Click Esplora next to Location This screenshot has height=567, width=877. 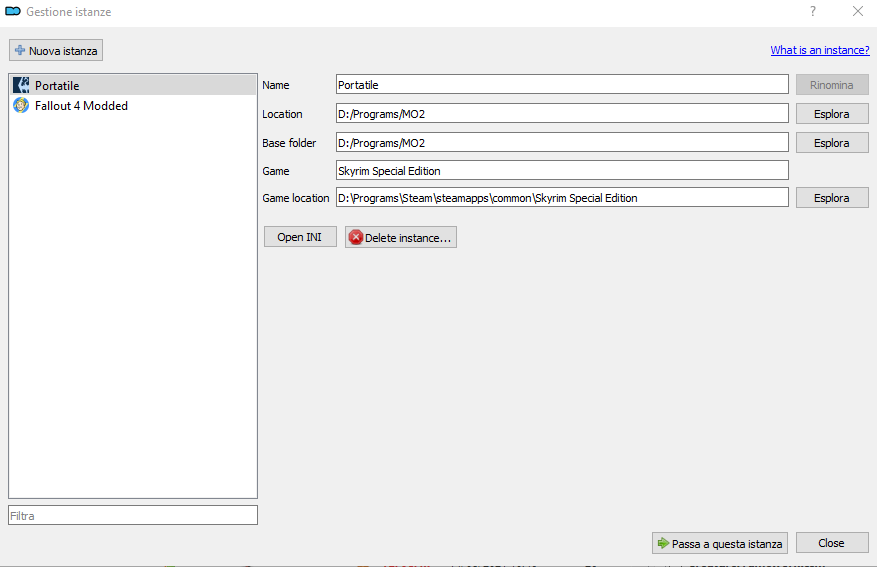(x=832, y=114)
